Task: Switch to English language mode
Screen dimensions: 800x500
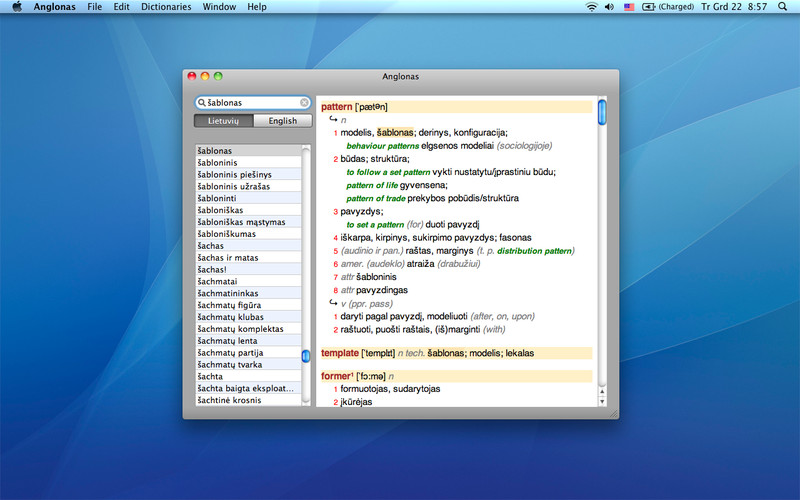Action: 283,121
